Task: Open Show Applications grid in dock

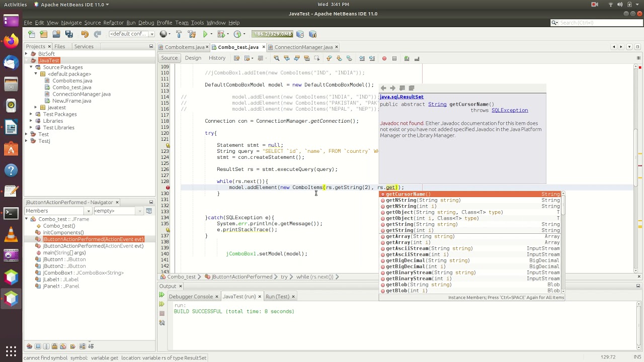Action: click(x=11, y=350)
